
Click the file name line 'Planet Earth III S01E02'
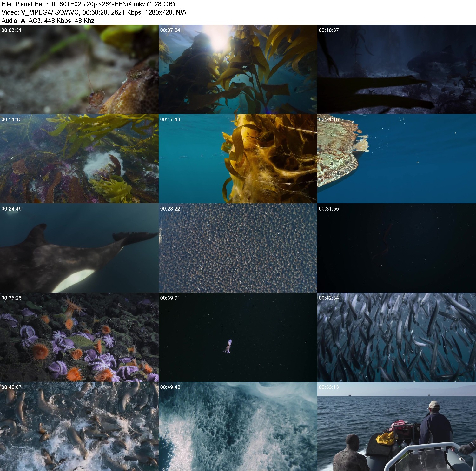pos(88,4)
